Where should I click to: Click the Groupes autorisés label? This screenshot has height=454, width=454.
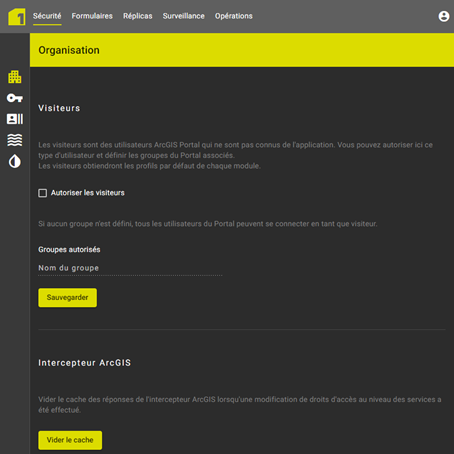[69, 250]
